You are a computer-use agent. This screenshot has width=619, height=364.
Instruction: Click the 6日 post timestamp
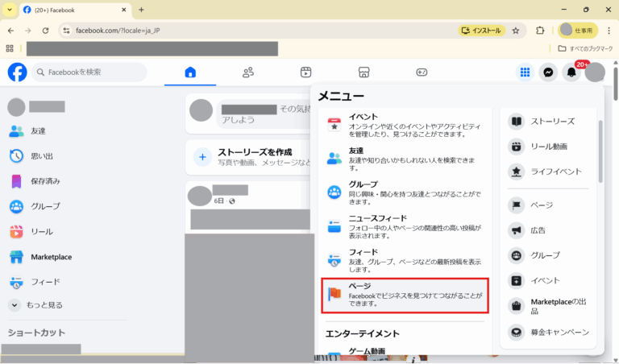(x=218, y=201)
